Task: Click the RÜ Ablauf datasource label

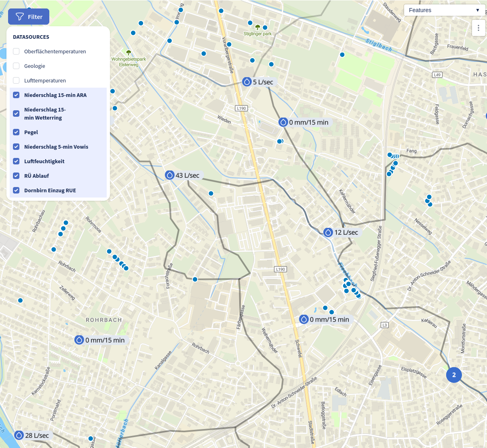Action: 36,176
